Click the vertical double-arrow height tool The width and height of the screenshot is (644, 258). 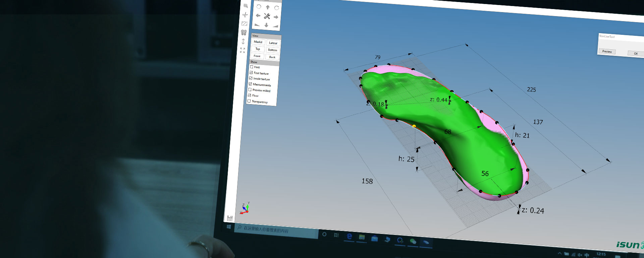point(243,41)
